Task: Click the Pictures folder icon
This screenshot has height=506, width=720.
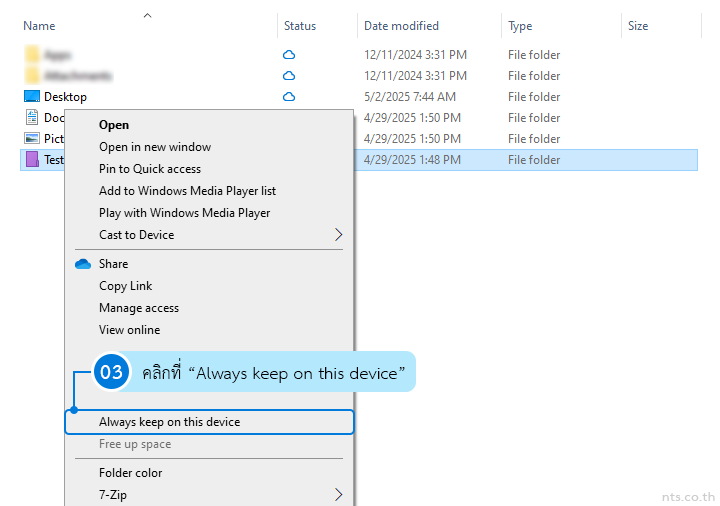Action: pyautogui.click(x=32, y=138)
